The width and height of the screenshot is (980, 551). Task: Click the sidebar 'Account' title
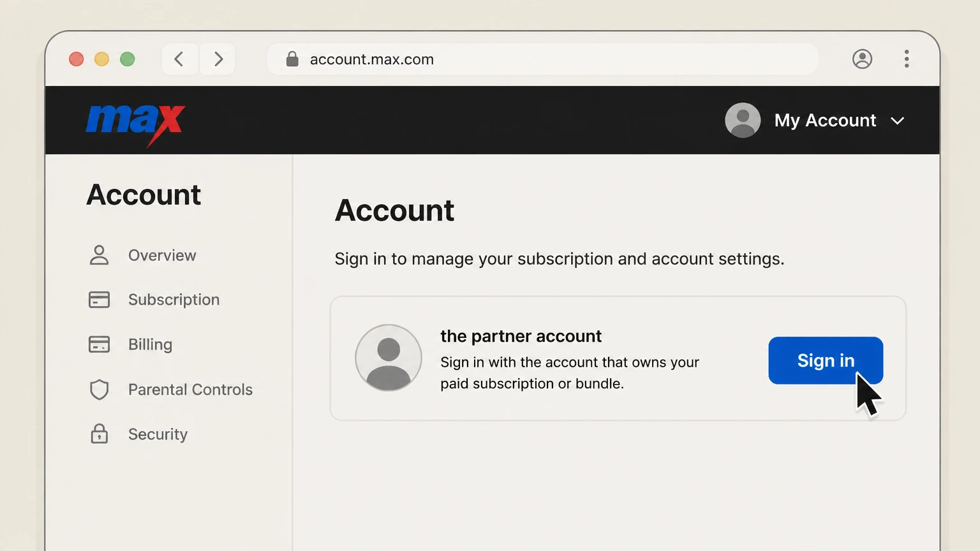(144, 195)
